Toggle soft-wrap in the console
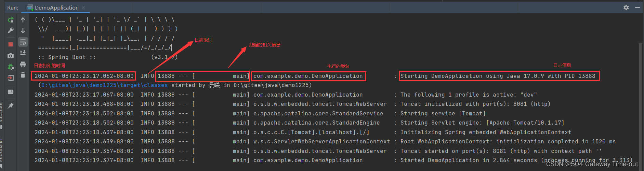 pyautogui.click(x=23, y=42)
